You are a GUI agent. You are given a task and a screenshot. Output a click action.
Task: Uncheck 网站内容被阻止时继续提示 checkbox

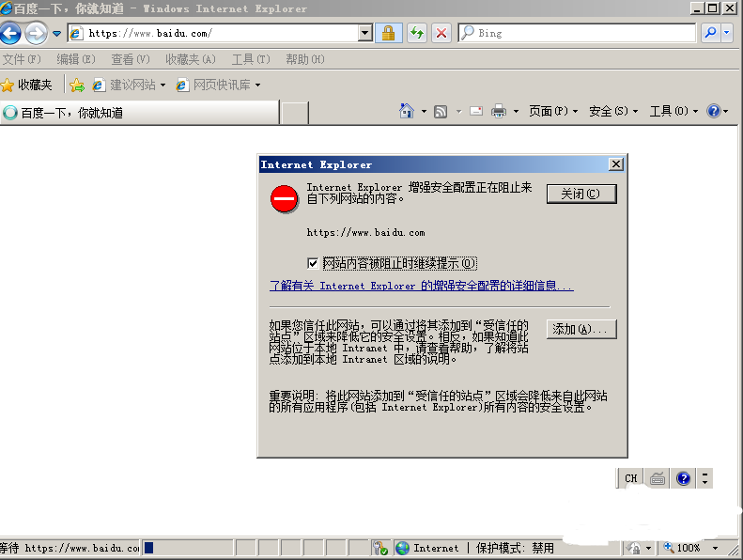(312, 263)
